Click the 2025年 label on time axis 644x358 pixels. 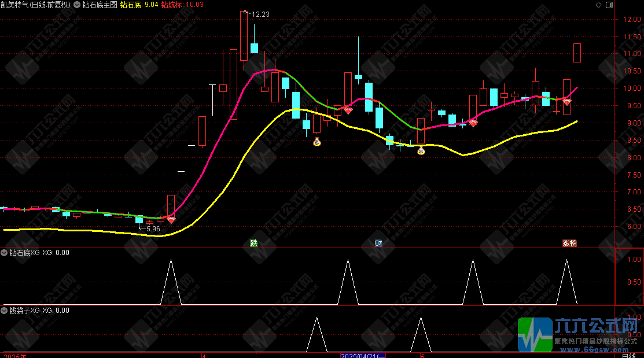click(x=15, y=355)
